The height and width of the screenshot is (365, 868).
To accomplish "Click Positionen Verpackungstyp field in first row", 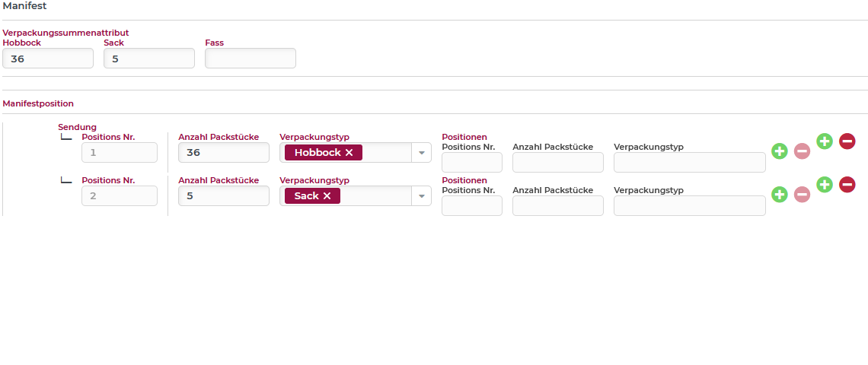I will [x=689, y=163].
